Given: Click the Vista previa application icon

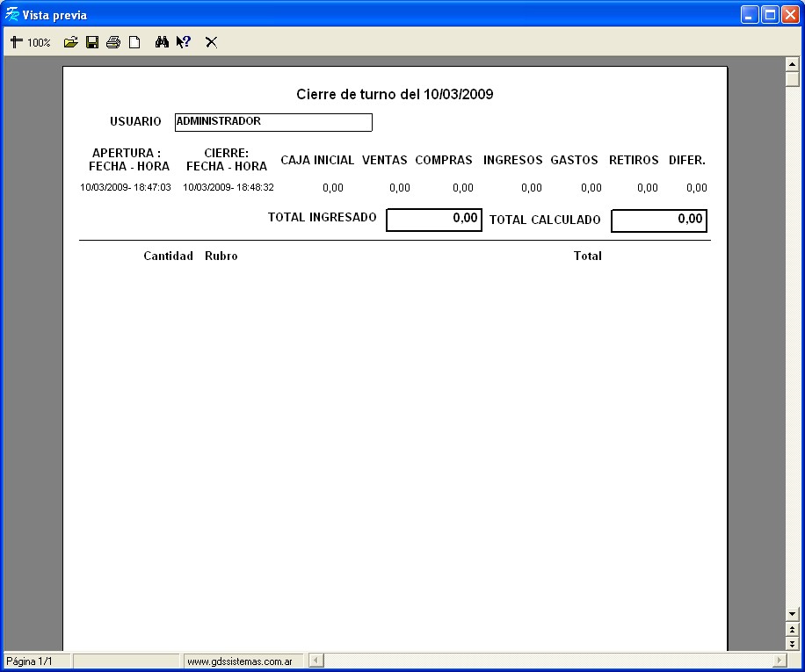Looking at the screenshot, I should 11,14.
